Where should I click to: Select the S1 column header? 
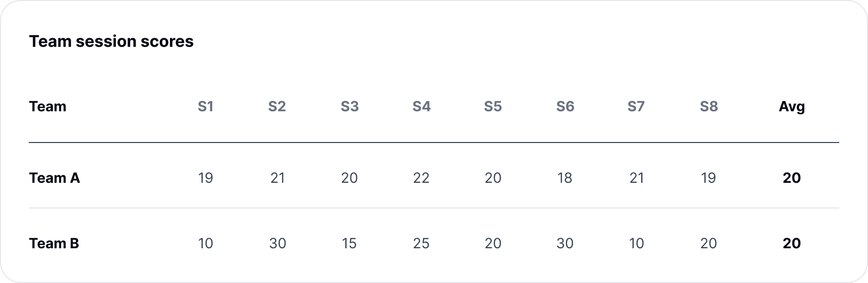tap(206, 106)
